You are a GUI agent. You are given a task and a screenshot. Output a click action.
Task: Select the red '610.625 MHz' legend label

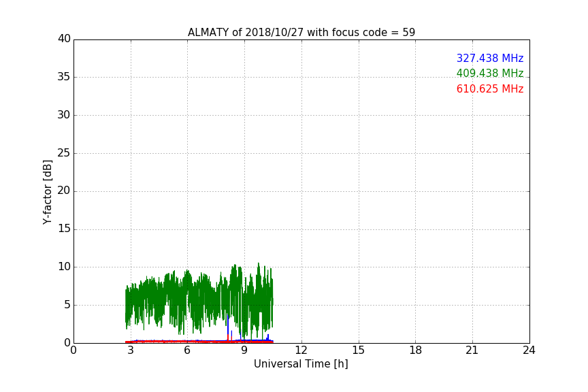[490, 89]
